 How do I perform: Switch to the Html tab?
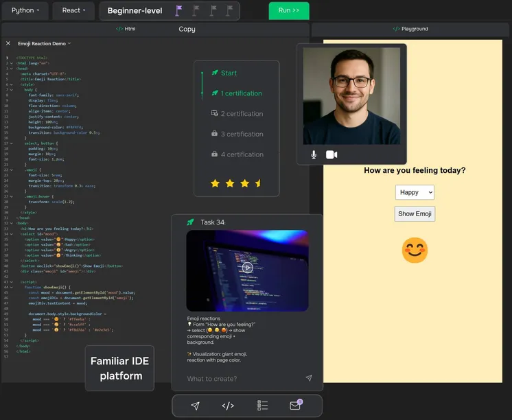(x=126, y=29)
